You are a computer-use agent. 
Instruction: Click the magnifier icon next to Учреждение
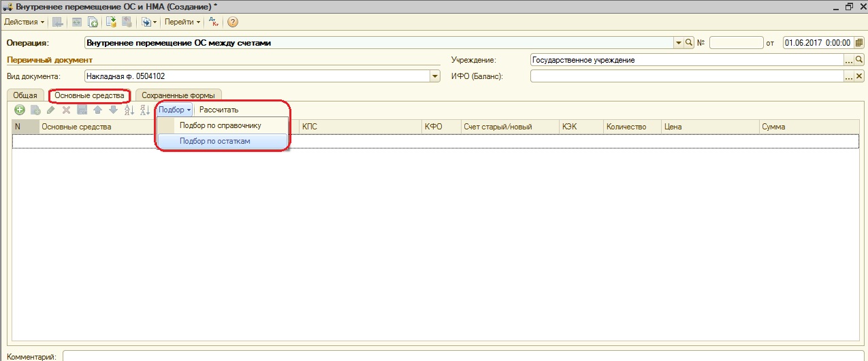click(859, 60)
